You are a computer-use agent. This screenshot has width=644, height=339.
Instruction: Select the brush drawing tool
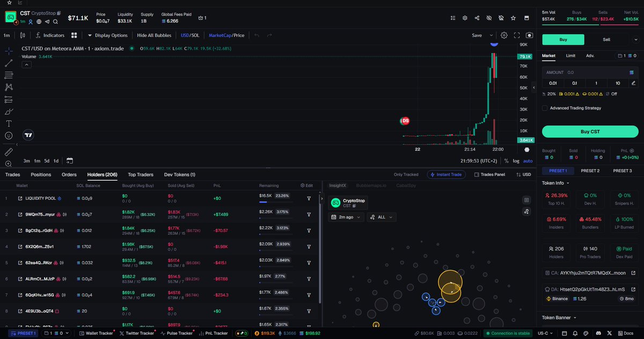coord(9,111)
